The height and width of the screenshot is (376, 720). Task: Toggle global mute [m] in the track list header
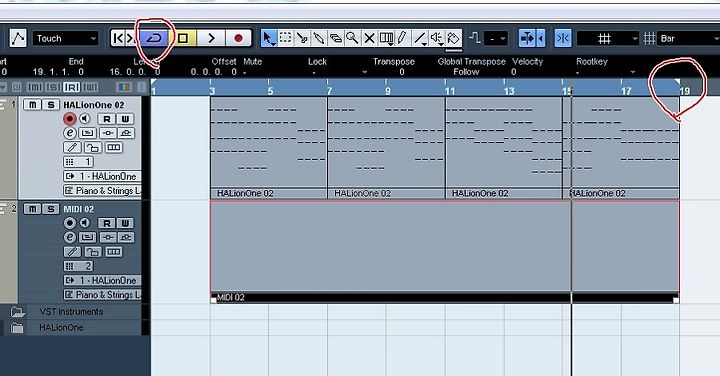tap(35, 87)
